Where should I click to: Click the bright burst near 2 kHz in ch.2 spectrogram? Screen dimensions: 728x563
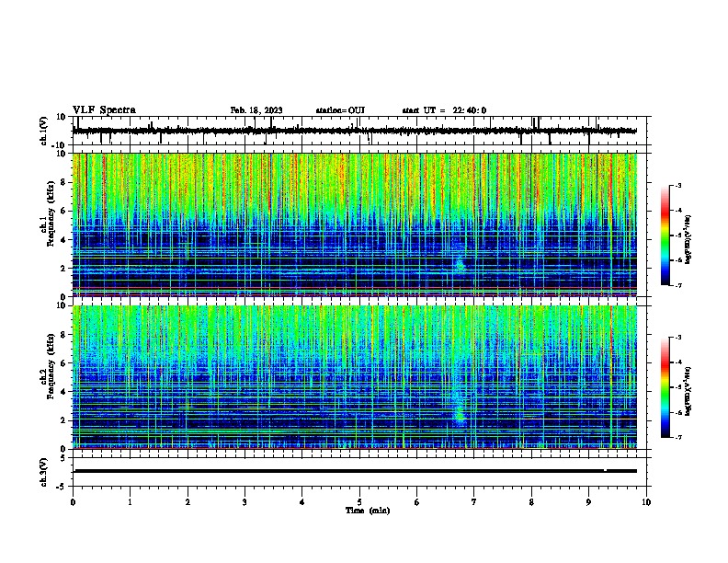click(460, 413)
